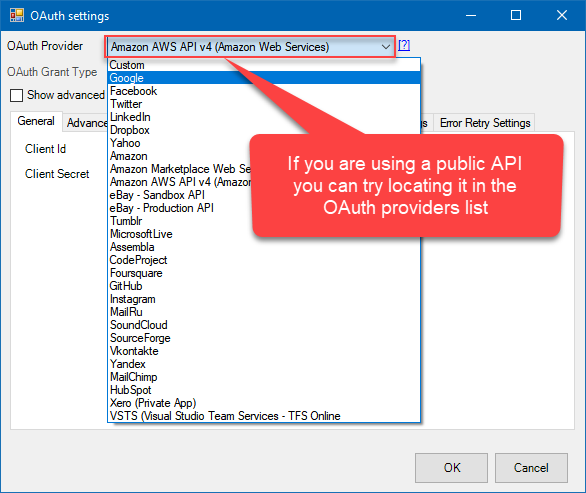Open the [?] help link beside provider
This screenshot has width=586, height=493.
[x=404, y=46]
